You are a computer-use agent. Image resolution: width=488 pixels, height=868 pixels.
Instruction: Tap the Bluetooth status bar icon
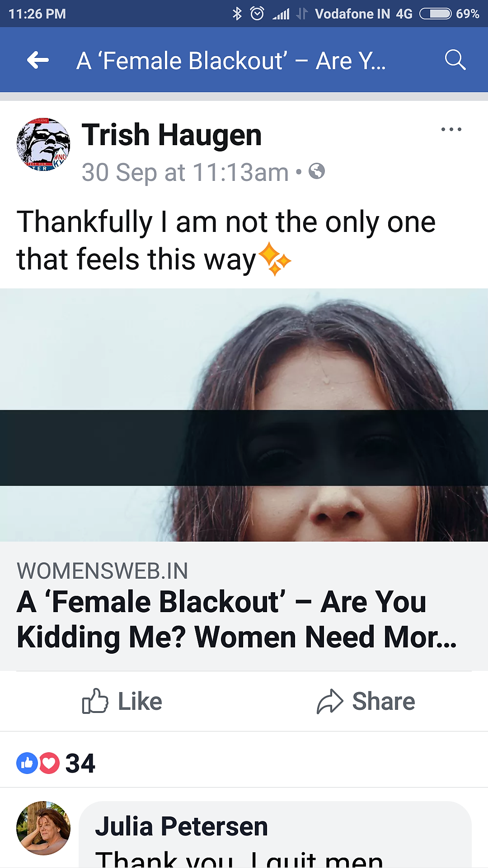click(237, 14)
